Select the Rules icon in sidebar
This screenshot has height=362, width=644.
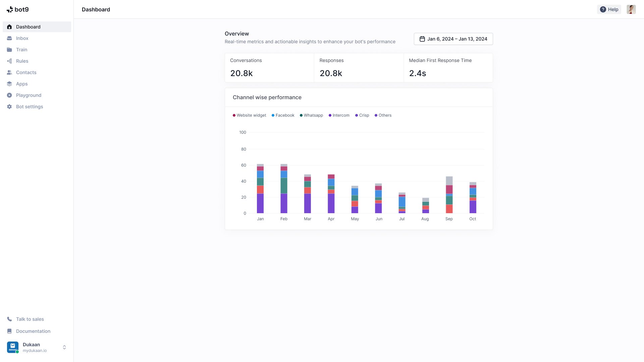(9, 61)
